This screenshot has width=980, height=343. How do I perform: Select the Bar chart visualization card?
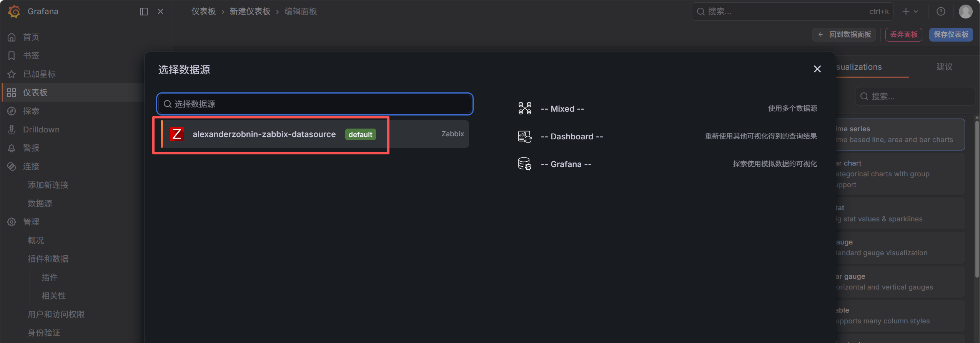click(900, 174)
